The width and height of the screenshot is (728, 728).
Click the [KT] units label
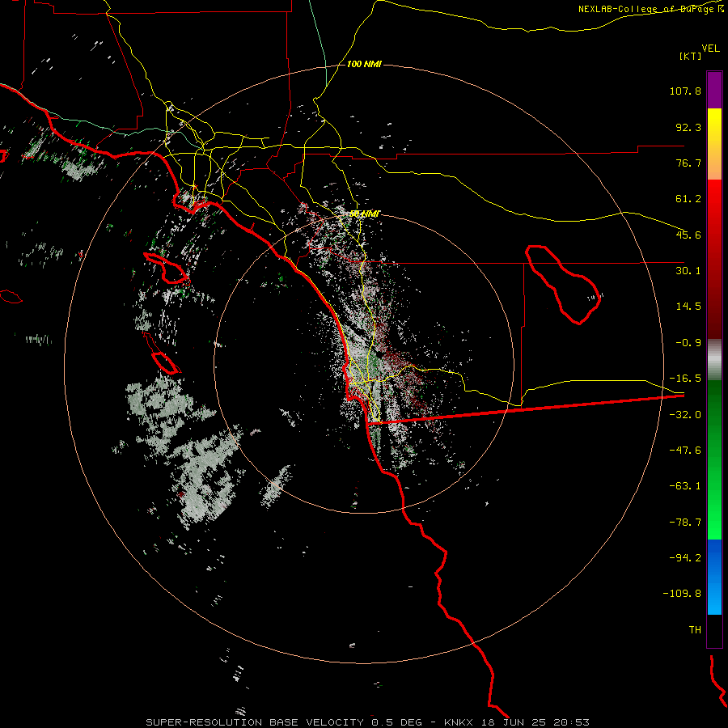[x=690, y=56]
